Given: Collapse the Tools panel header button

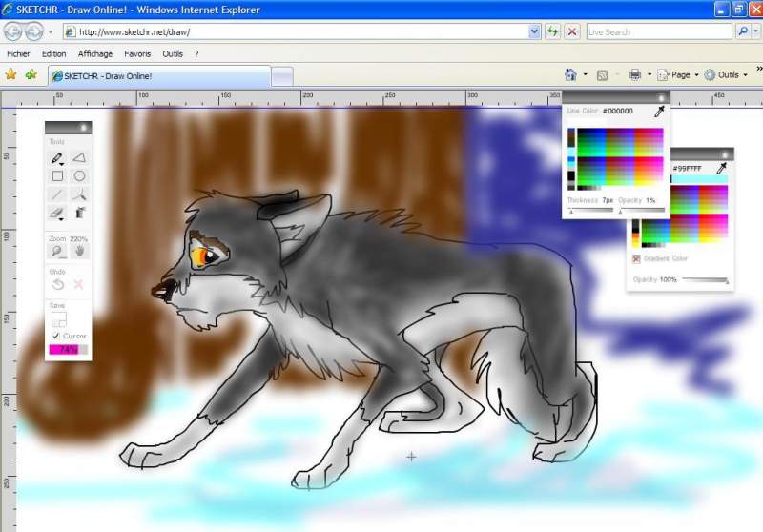Looking at the screenshot, I should point(83,128).
